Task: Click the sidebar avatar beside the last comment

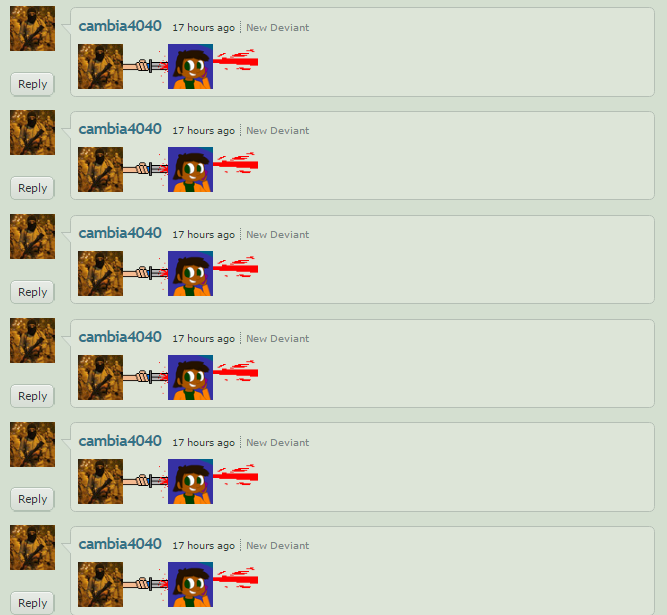Action: pos(32,547)
